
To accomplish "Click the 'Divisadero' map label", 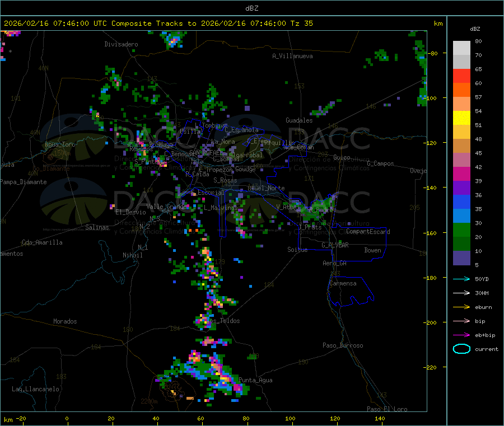I will [x=121, y=44].
